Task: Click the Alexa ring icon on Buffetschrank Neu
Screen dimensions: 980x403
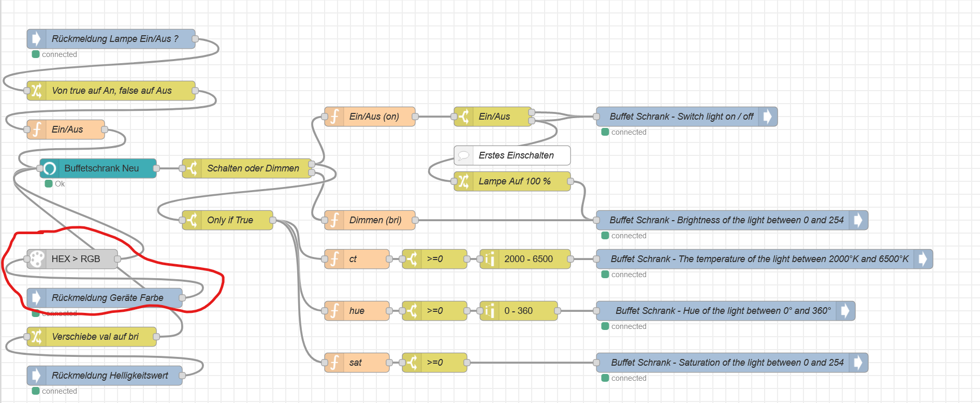Action: tap(49, 168)
